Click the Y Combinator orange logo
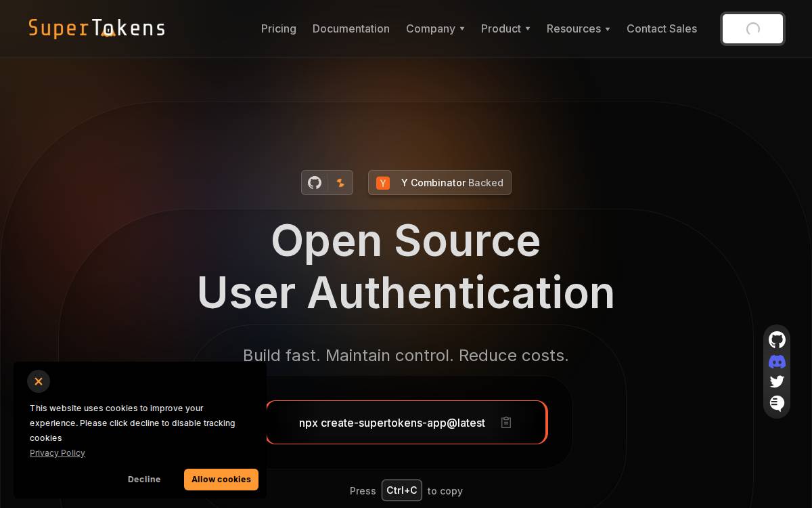812x508 pixels. pyautogui.click(x=383, y=183)
